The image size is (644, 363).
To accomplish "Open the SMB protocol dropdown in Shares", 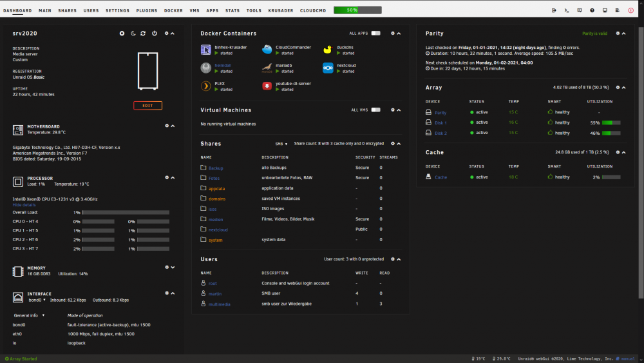I will click(281, 144).
